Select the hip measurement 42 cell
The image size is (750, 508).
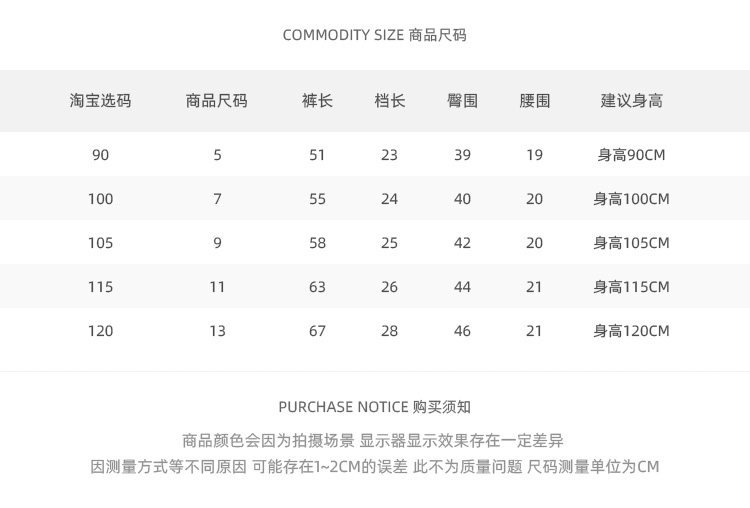tap(462, 243)
